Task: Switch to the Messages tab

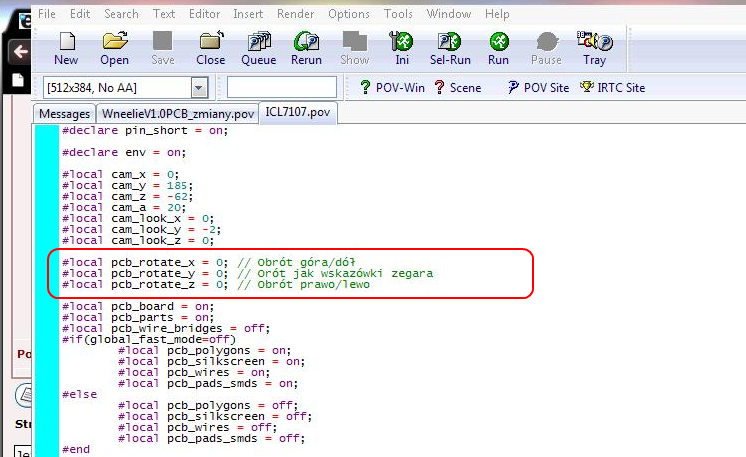Action: pyautogui.click(x=64, y=114)
